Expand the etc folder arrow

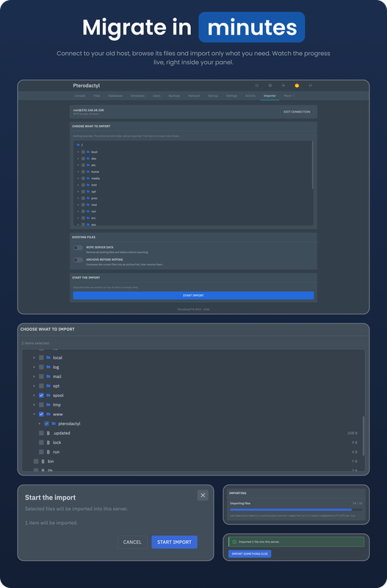78,165
